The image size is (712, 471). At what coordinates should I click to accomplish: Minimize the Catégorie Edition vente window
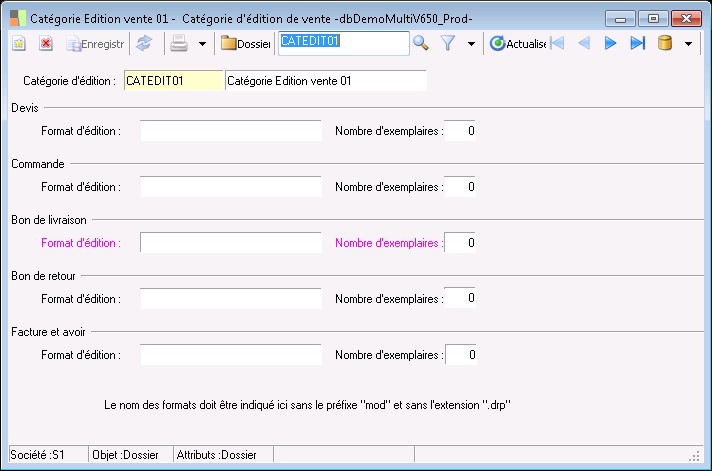pyautogui.click(x=620, y=19)
